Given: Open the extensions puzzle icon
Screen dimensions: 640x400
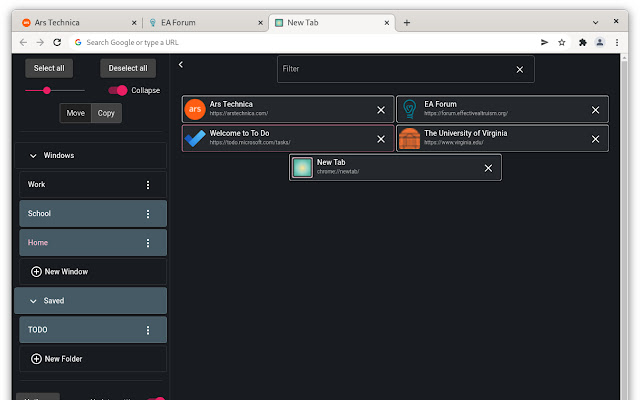Looking at the screenshot, I should pyautogui.click(x=582, y=42).
